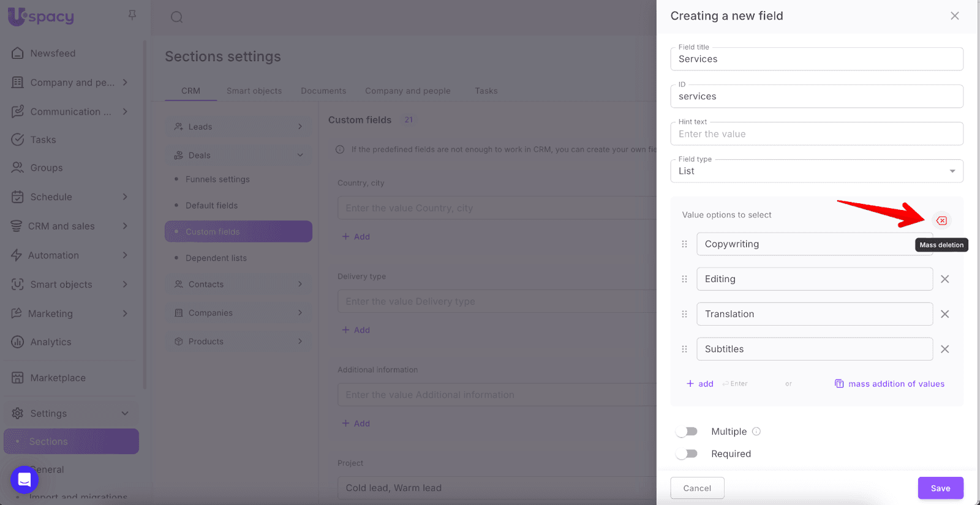Viewport: 980px width, 505px height.
Task: Click the pin icon next to Uspacy logo
Action: (x=132, y=15)
